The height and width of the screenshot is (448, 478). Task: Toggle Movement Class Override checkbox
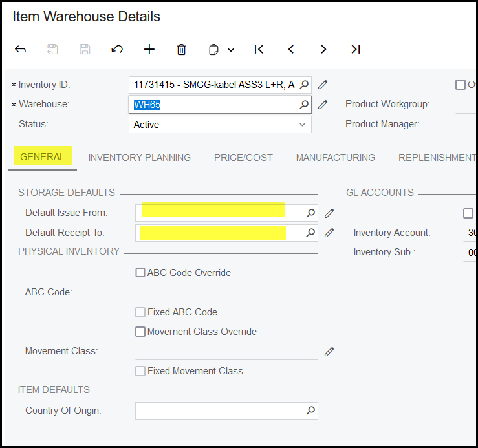point(140,332)
